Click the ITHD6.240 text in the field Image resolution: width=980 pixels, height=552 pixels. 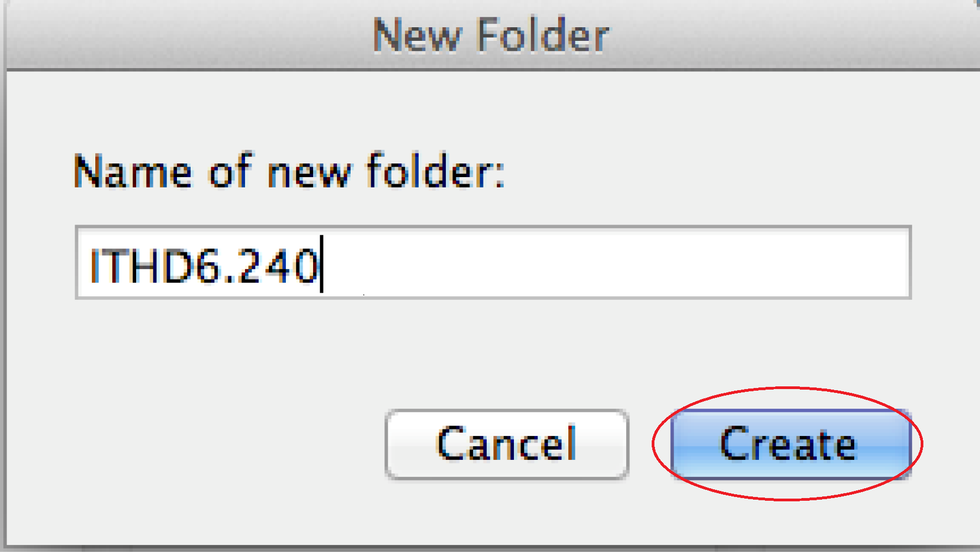(204, 265)
